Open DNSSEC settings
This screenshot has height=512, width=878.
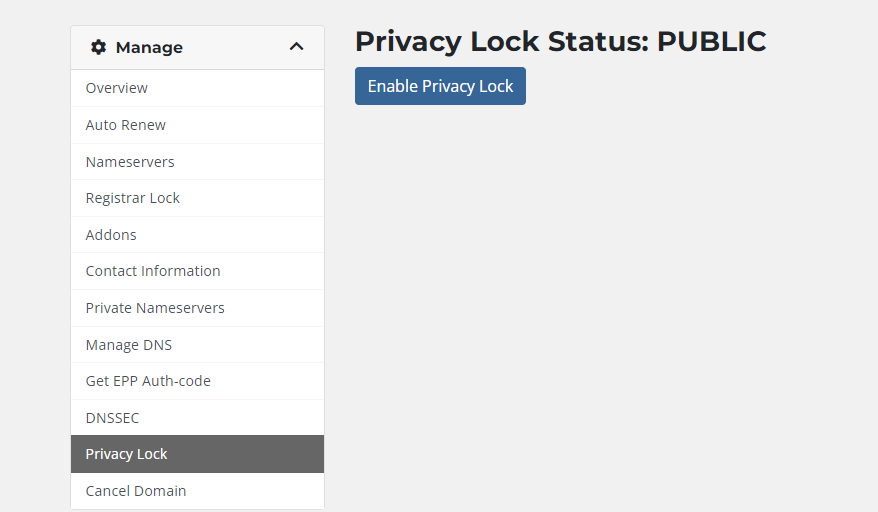click(x=197, y=418)
